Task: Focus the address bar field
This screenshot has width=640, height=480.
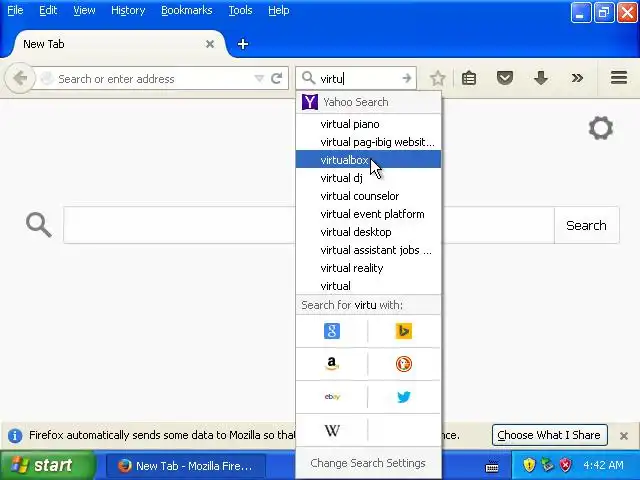Action: pos(155,78)
